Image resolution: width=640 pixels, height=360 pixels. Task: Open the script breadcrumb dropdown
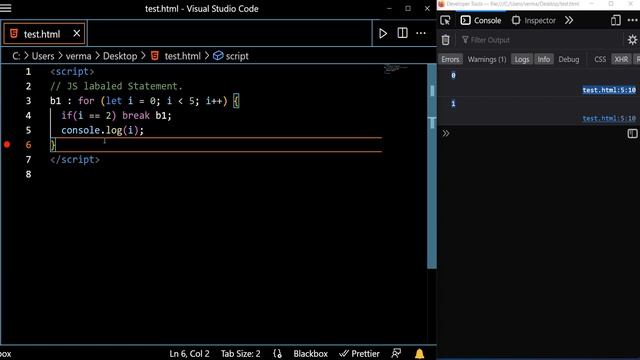click(x=237, y=56)
